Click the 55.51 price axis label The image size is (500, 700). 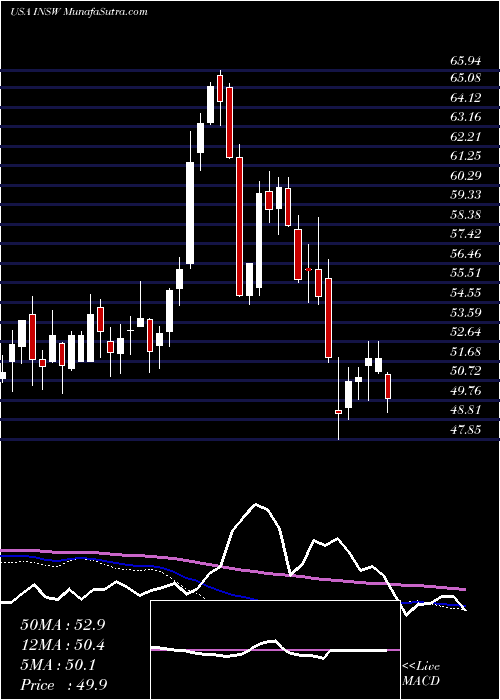click(465, 273)
